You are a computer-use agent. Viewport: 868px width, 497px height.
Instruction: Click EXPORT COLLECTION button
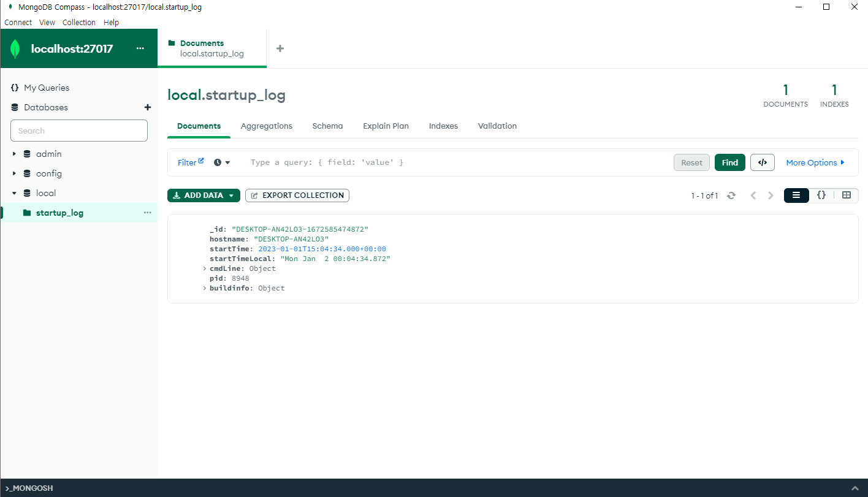pos(297,195)
